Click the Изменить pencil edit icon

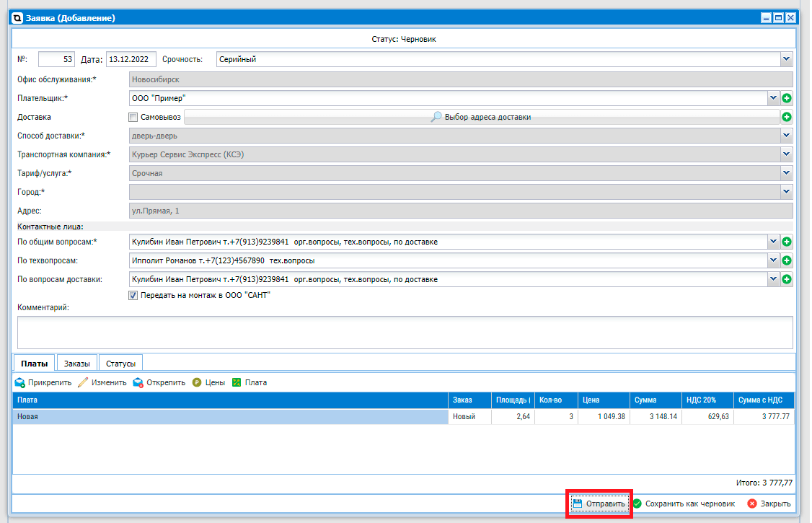pyautogui.click(x=83, y=382)
